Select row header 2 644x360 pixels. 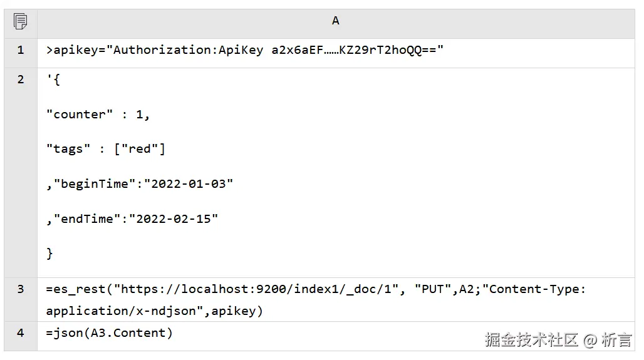[21, 173]
